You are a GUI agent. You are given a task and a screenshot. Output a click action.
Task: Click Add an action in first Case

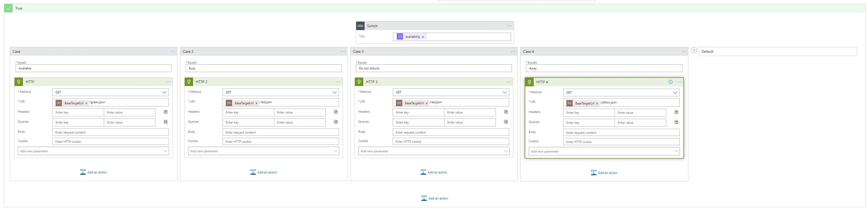tap(93, 173)
